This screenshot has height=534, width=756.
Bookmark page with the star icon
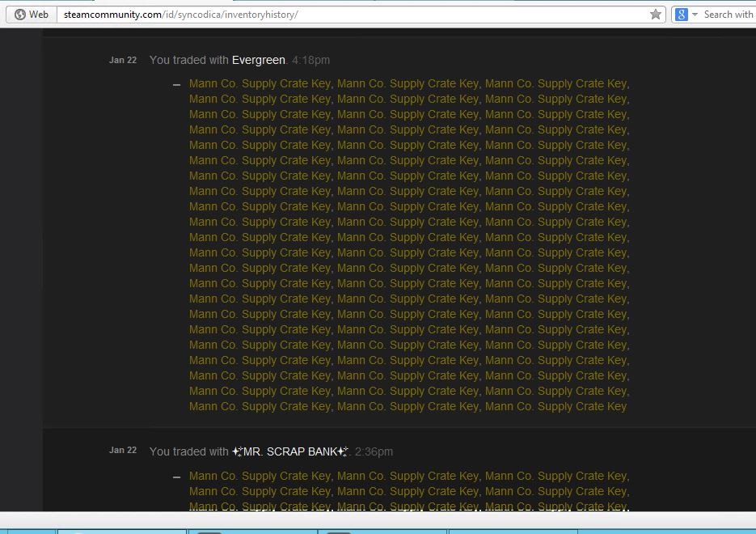click(656, 15)
